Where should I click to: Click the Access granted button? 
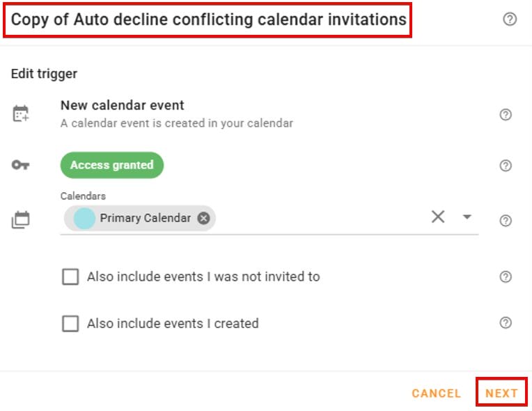pyautogui.click(x=111, y=165)
